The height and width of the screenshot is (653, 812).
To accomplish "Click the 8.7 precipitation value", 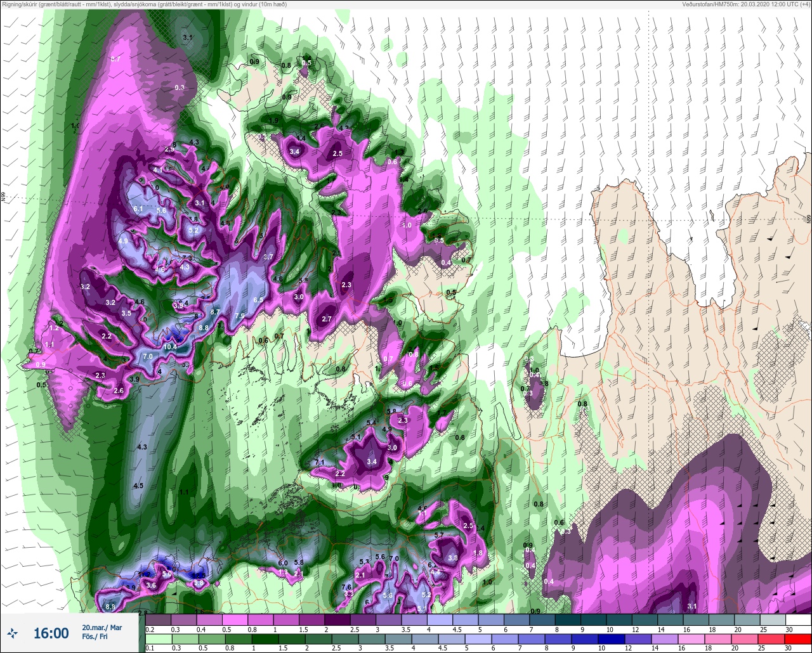I will coord(215,312).
